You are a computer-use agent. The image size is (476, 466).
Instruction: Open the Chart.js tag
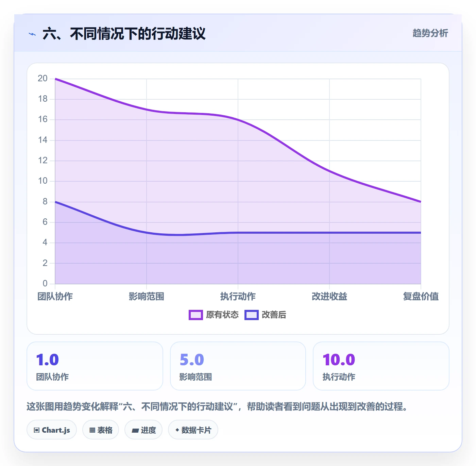click(x=52, y=430)
